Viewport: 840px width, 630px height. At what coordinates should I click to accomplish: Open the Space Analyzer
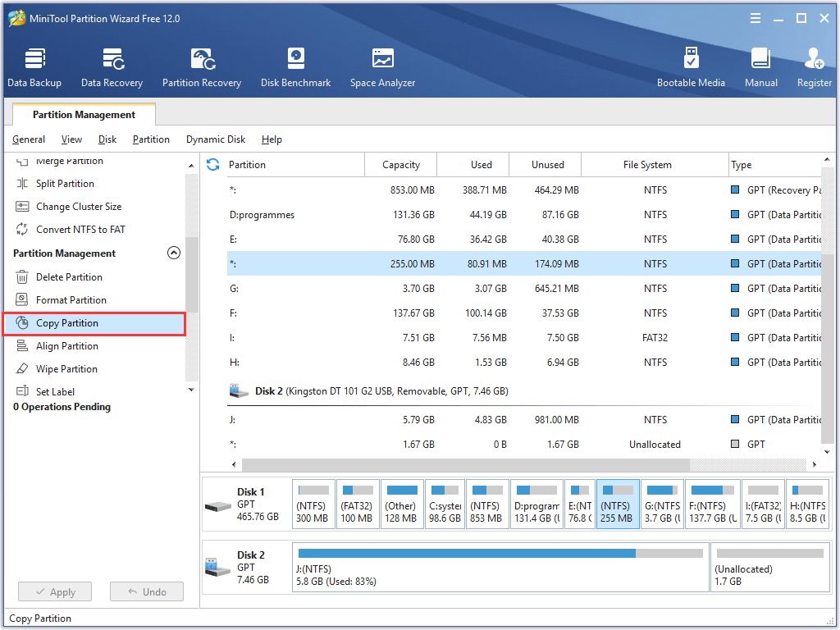click(x=382, y=66)
